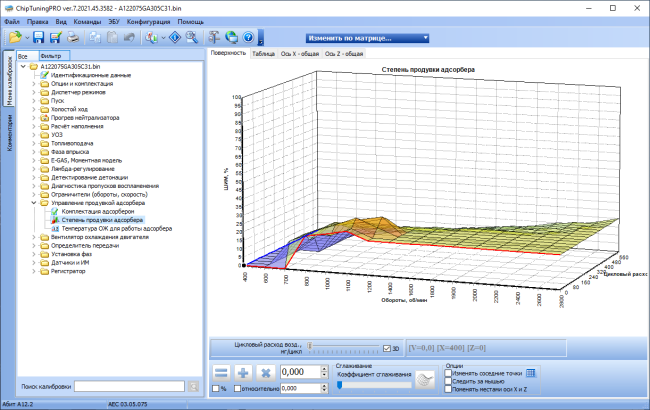Collapse 'Управление продувкой адсорбера' folder
This screenshot has width=650, height=410.
(x=34, y=203)
